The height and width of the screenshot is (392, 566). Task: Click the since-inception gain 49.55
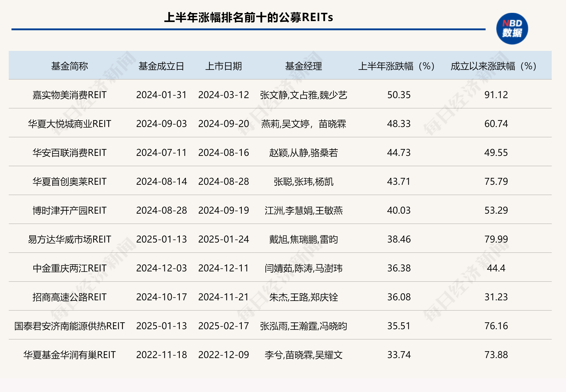[x=496, y=152]
